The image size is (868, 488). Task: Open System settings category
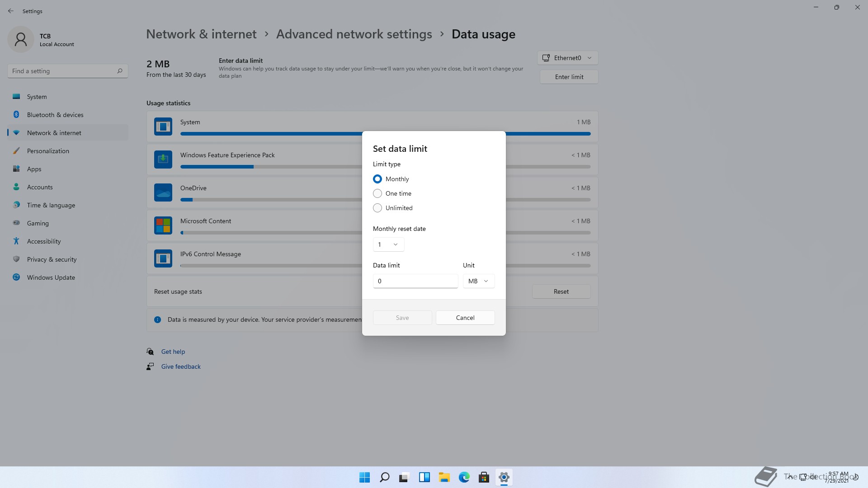pyautogui.click(x=68, y=97)
